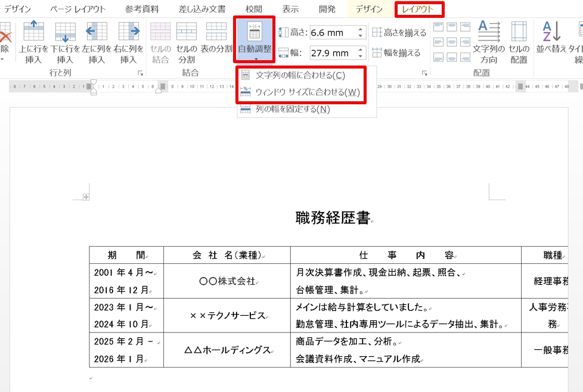Increase row height with the up spinner

(x=360, y=30)
